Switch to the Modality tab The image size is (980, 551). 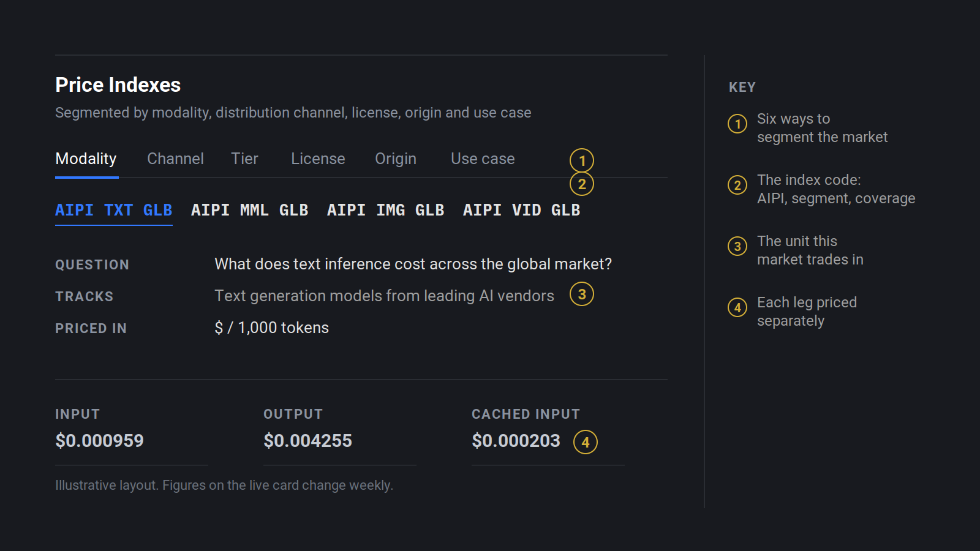[x=86, y=159]
